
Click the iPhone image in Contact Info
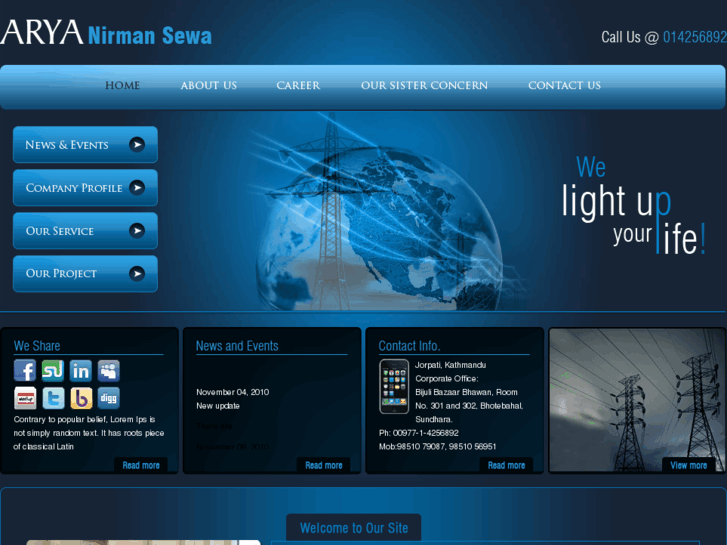coord(394,386)
